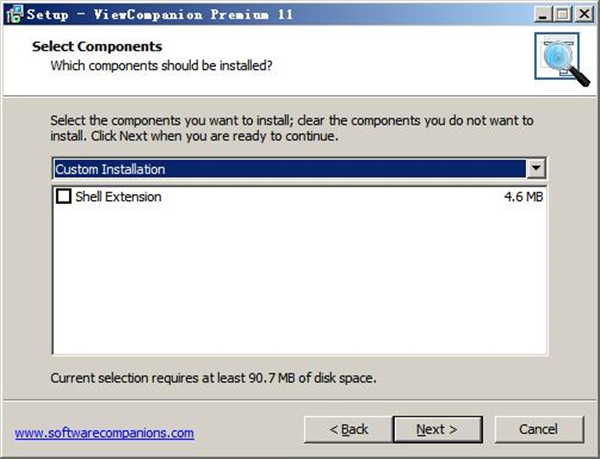Click the disk space requirement text
Viewport: 600px width, 459px height.
tap(213, 378)
